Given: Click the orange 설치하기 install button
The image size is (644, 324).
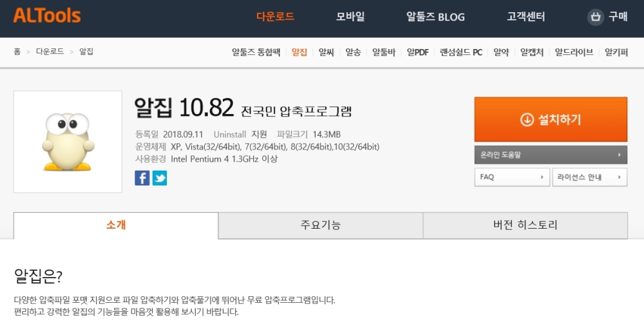Looking at the screenshot, I should pos(551,120).
